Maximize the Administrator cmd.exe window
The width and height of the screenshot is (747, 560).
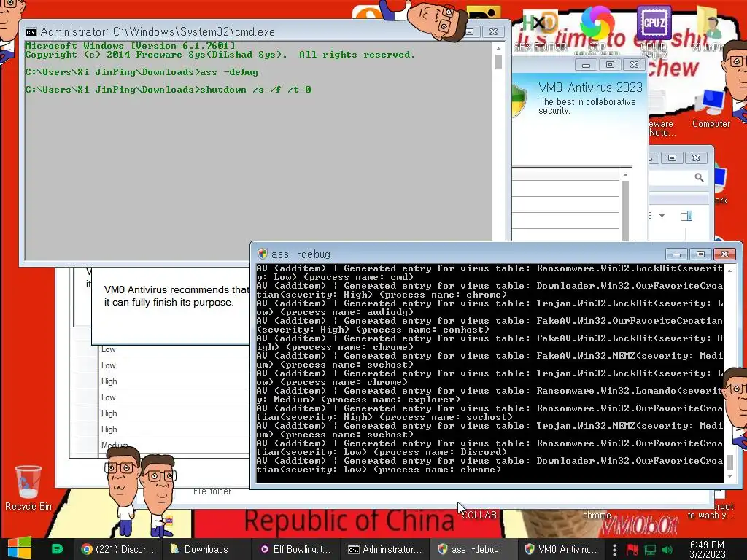pyautogui.click(x=470, y=31)
